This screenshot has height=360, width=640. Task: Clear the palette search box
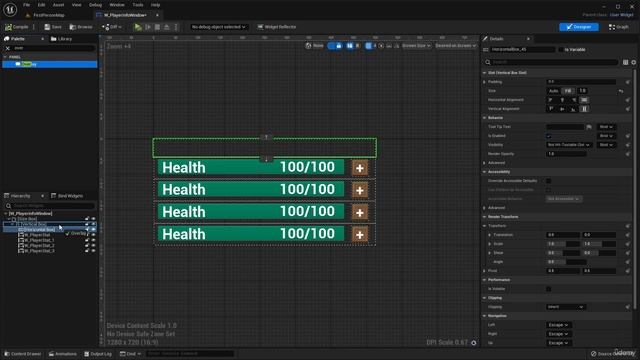click(7, 48)
